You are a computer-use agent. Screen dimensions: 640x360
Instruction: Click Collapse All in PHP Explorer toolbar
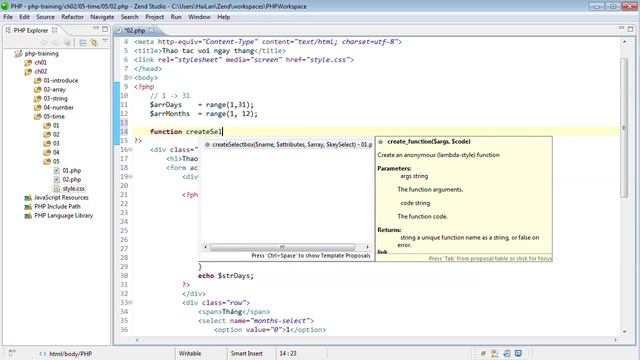[x=83, y=43]
